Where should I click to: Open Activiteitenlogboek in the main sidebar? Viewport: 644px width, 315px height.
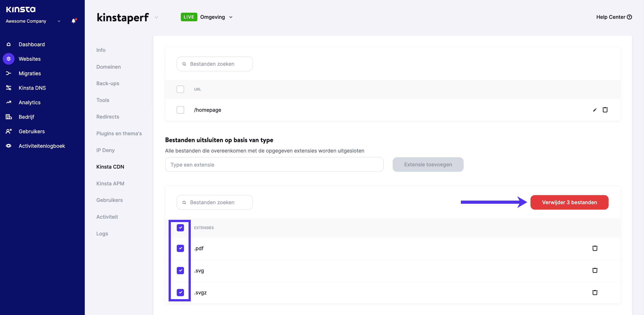42,146
